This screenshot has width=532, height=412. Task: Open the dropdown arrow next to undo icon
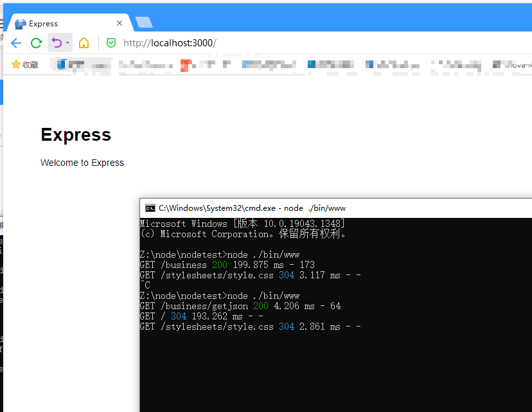click(x=67, y=43)
